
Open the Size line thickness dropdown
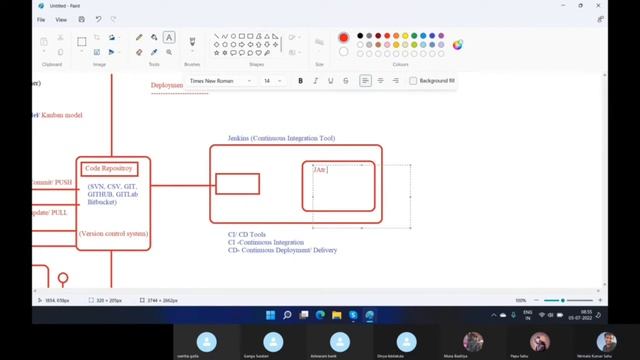[319, 42]
